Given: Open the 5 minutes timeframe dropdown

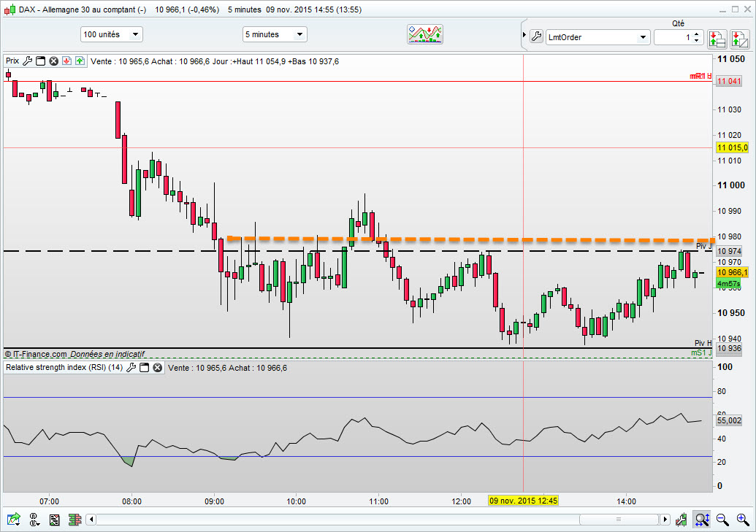Looking at the screenshot, I should (x=275, y=34).
